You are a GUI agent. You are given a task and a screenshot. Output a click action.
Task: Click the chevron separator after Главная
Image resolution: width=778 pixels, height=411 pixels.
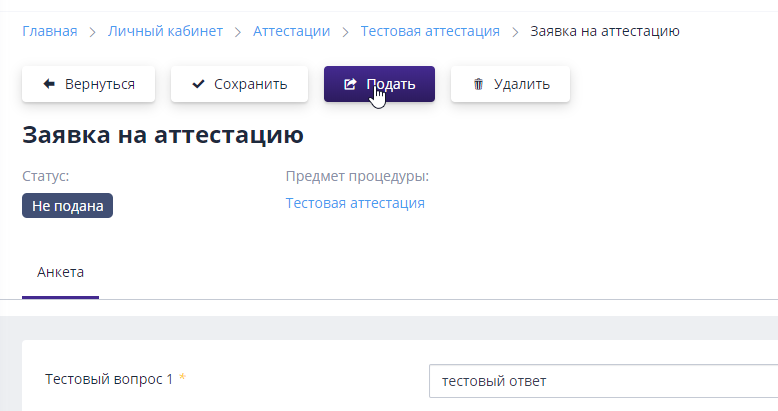pyautogui.click(x=93, y=32)
